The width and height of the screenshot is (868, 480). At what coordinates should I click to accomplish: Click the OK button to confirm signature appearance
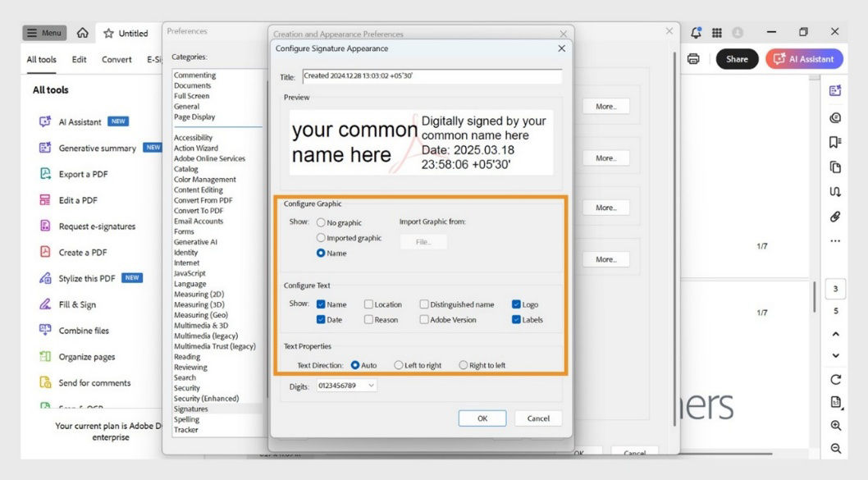click(482, 418)
